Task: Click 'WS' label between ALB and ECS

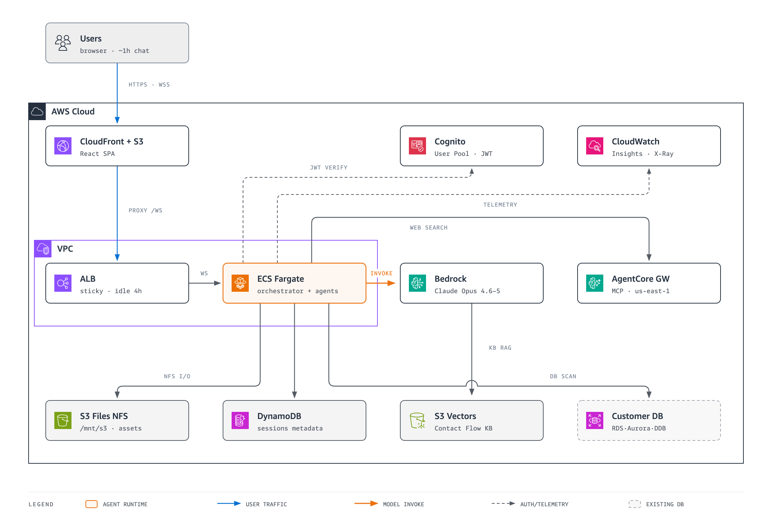Action: pos(204,274)
